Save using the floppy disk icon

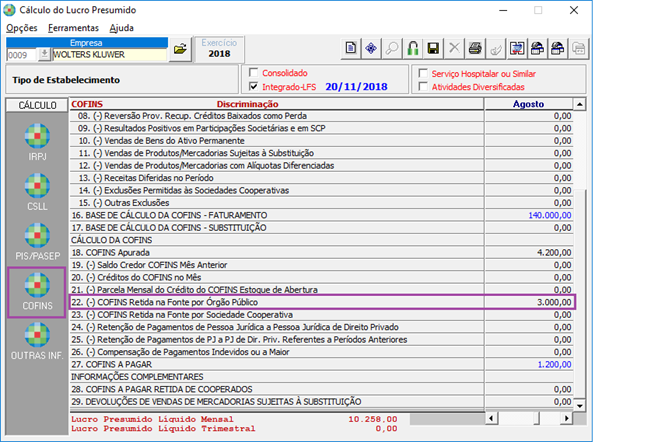click(x=433, y=48)
